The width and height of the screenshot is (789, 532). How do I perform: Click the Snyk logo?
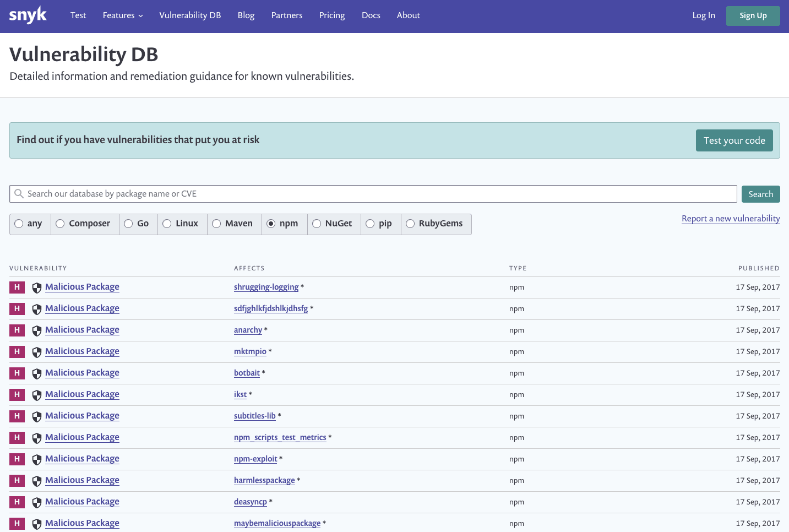pyautogui.click(x=28, y=15)
